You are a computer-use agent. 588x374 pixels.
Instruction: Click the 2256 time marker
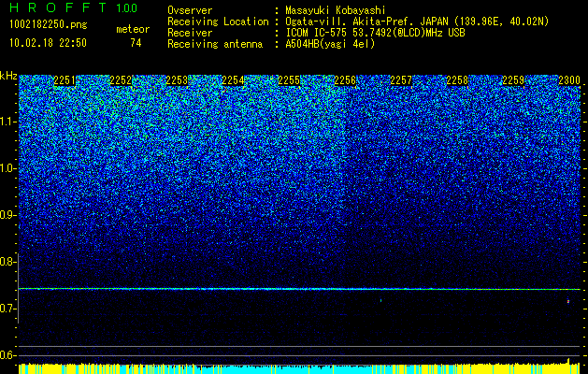pyautogui.click(x=345, y=80)
